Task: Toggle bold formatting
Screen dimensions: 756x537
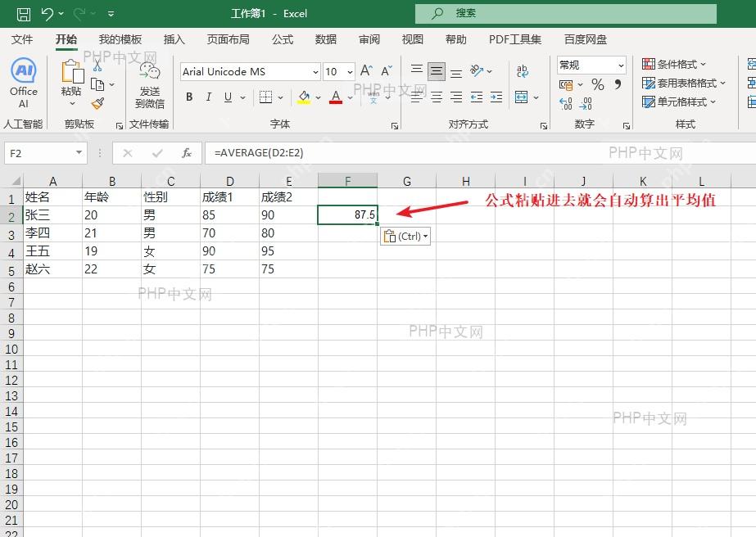Action: pyautogui.click(x=189, y=97)
